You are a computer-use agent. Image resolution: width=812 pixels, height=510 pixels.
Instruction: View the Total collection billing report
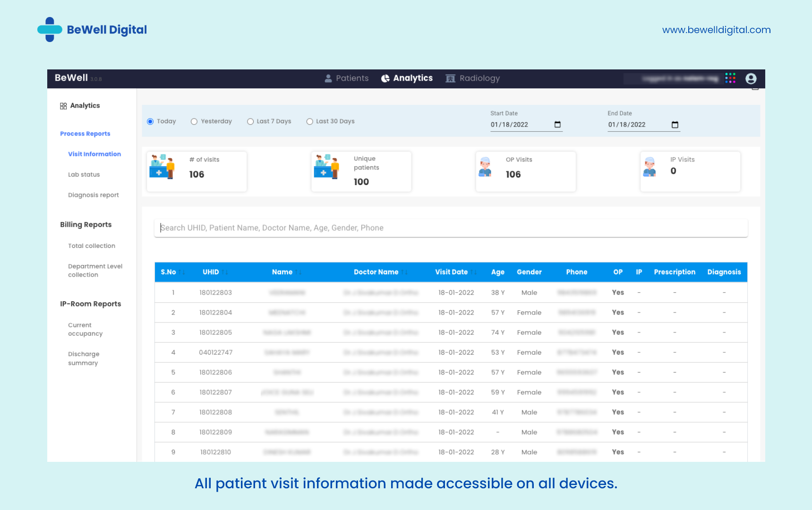click(x=91, y=246)
